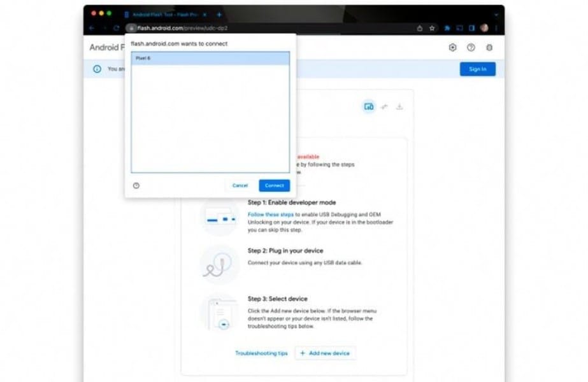Open Chrome's three-dot menu
The image size is (588, 382).
tap(496, 28)
